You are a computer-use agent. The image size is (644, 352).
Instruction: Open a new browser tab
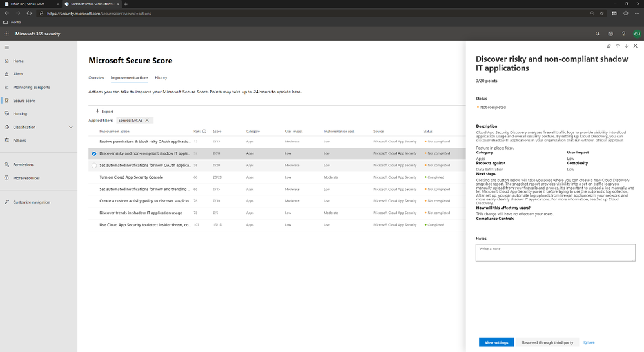[126, 4]
